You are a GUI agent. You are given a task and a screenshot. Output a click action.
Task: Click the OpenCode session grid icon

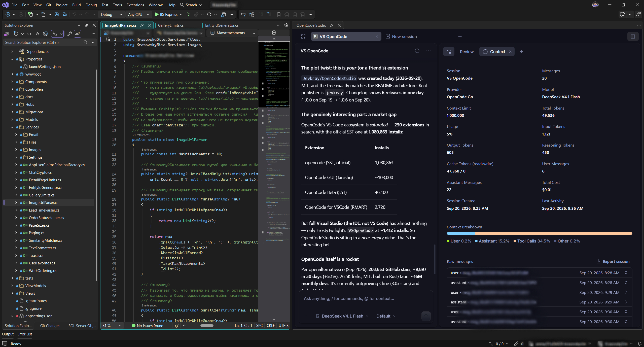pyautogui.click(x=303, y=37)
